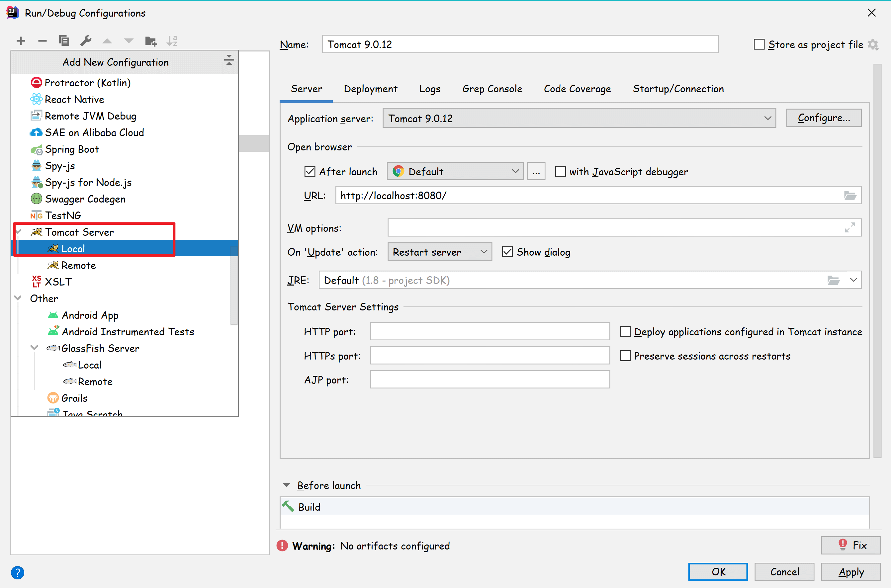Viewport: 891px width, 588px height.
Task: Open Edit Templates wrench icon
Action: point(86,41)
